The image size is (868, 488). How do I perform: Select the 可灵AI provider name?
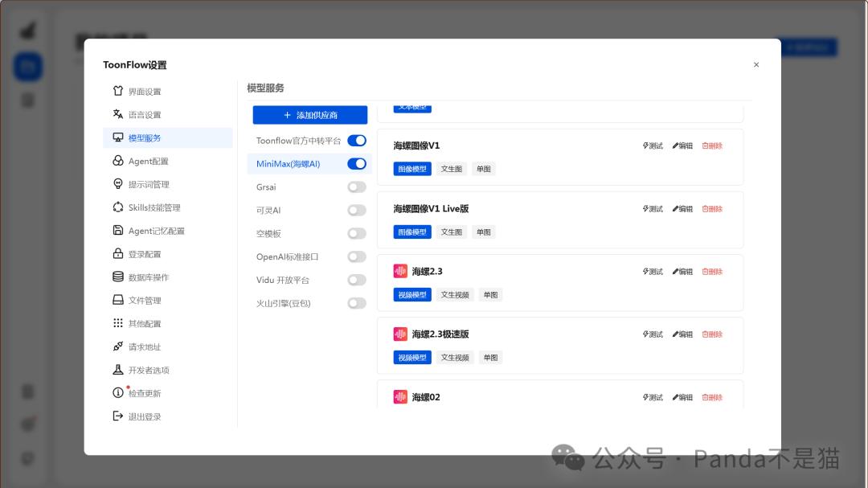point(268,211)
